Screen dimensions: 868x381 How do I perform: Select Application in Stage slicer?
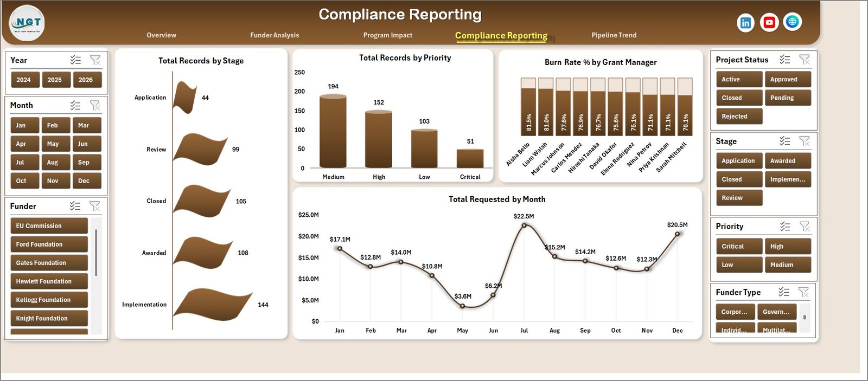click(739, 160)
